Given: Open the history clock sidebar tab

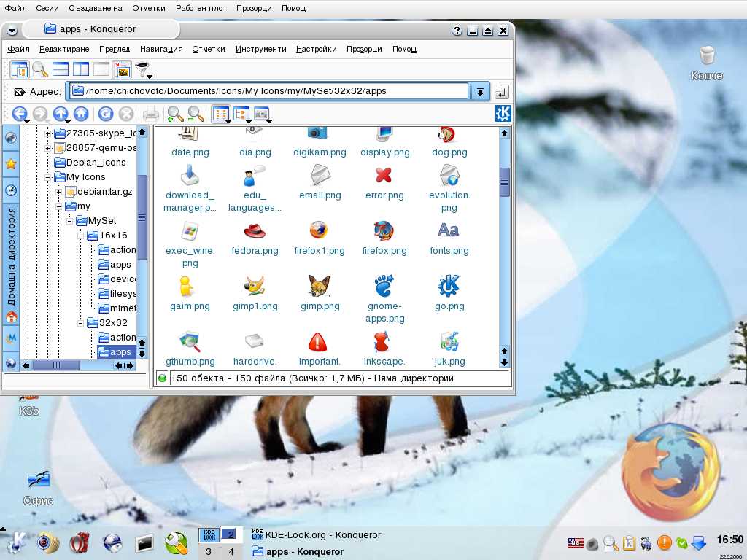Looking at the screenshot, I should point(10,190).
